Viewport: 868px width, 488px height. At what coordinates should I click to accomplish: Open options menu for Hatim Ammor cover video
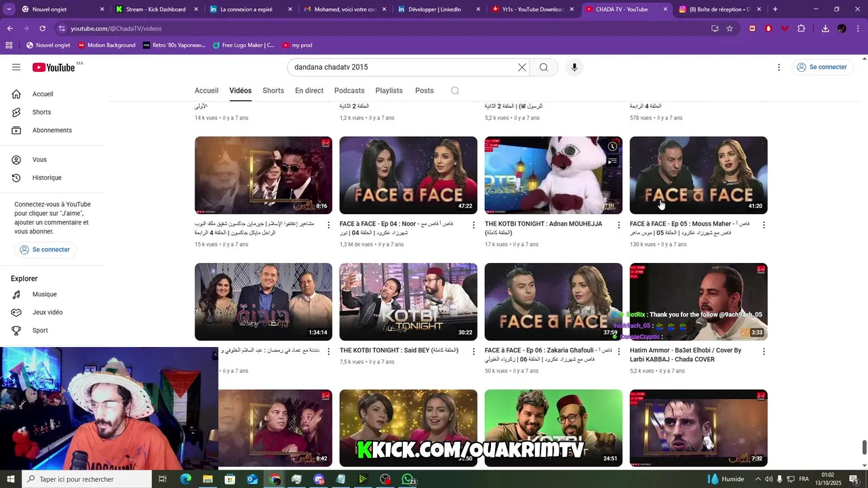[764, 352]
